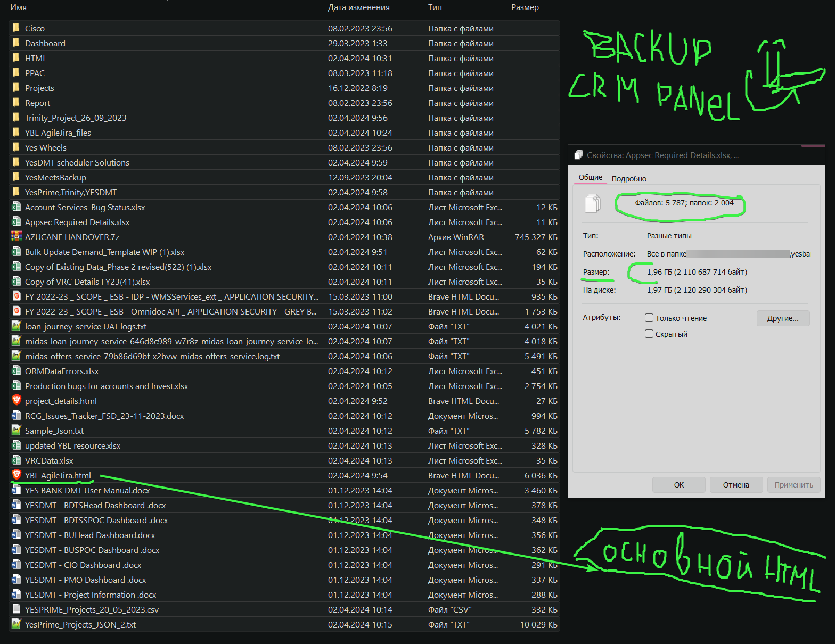Image resolution: width=835 pixels, height=644 pixels.
Task: Select file 'YESDMT - CIO Dashboard .docx'
Action: click(83, 565)
